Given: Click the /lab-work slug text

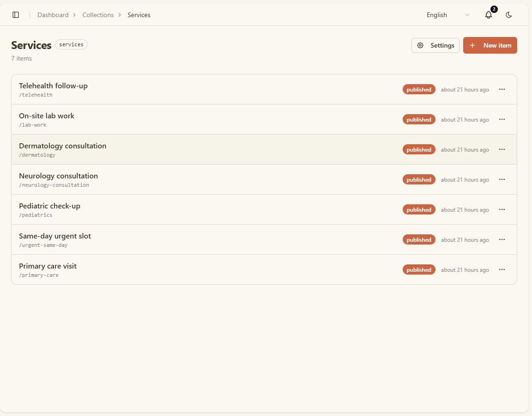Looking at the screenshot, I should tap(33, 125).
